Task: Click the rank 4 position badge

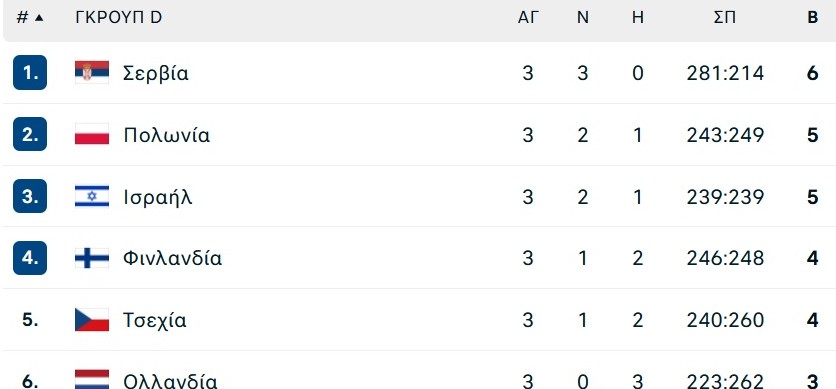Action: [30, 258]
